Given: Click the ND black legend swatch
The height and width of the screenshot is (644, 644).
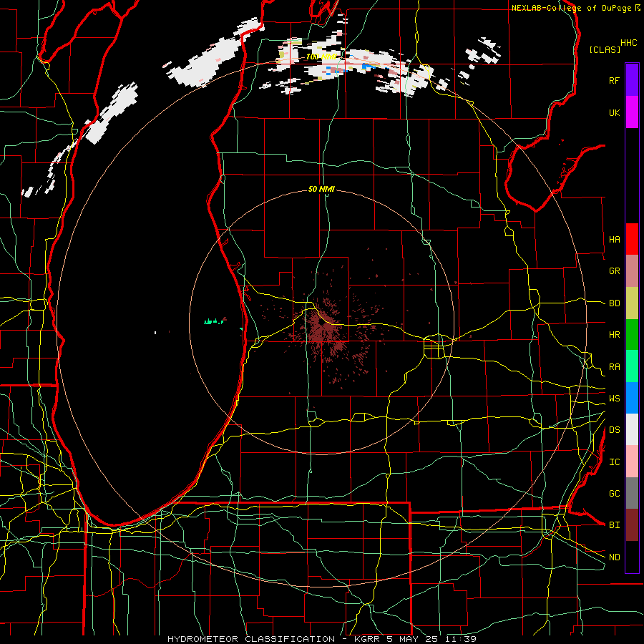Looking at the screenshot, I should (632, 557).
